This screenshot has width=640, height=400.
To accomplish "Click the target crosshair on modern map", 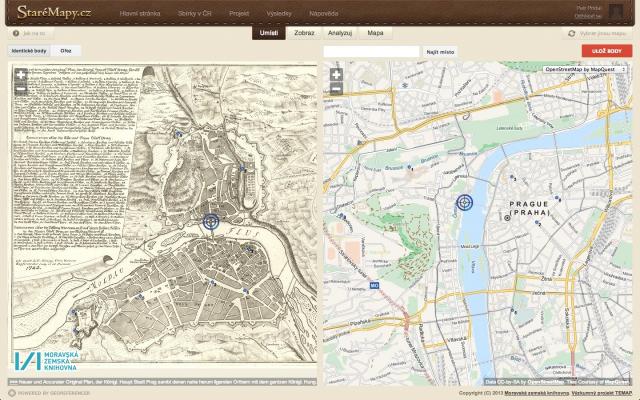I will [x=464, y=203].
